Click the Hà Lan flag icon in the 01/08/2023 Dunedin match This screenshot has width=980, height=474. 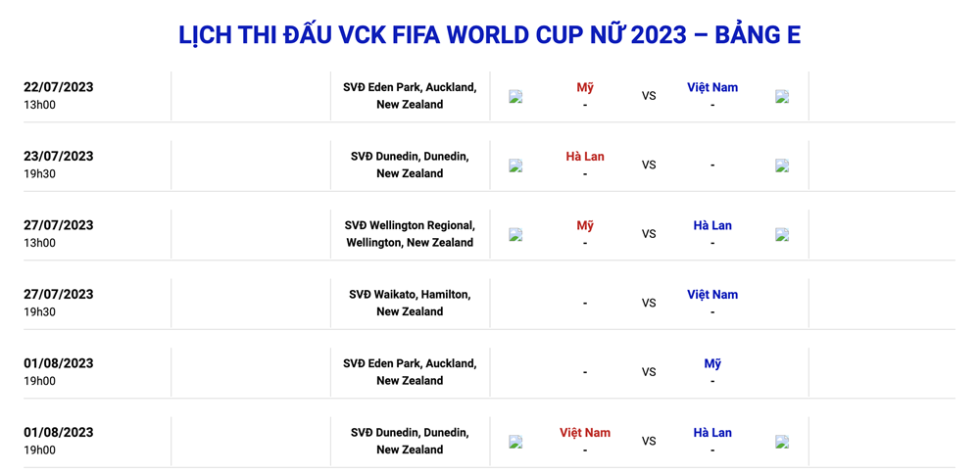(782, 442)
